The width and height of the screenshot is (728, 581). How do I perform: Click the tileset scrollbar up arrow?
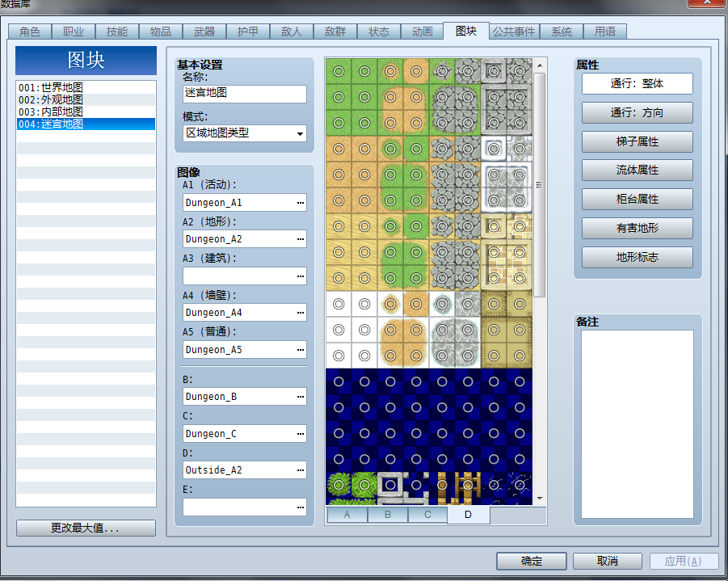pos(540,65)
